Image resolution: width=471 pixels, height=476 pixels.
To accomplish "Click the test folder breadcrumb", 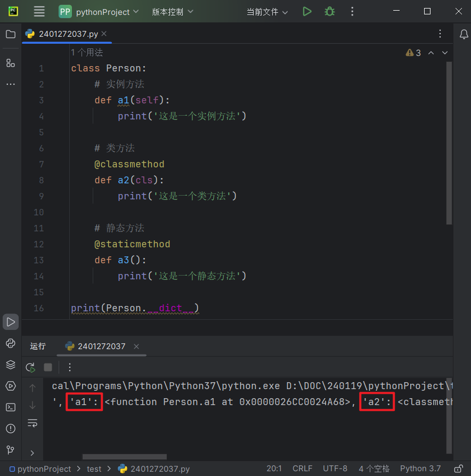I will coord(94,469).
